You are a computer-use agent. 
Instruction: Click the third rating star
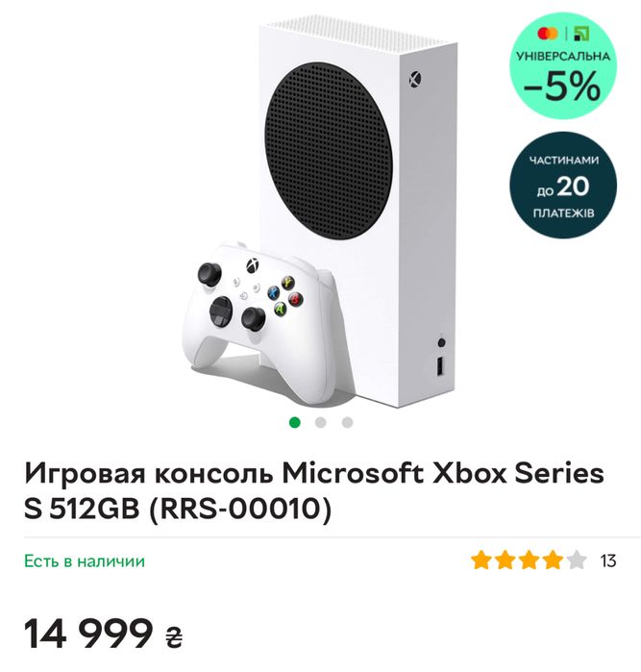coord(529,560)
